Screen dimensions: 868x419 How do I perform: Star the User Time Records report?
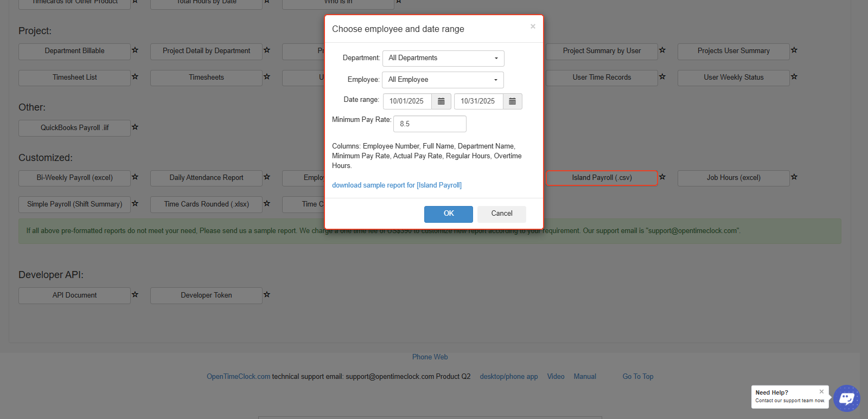[x=662, y=77]
